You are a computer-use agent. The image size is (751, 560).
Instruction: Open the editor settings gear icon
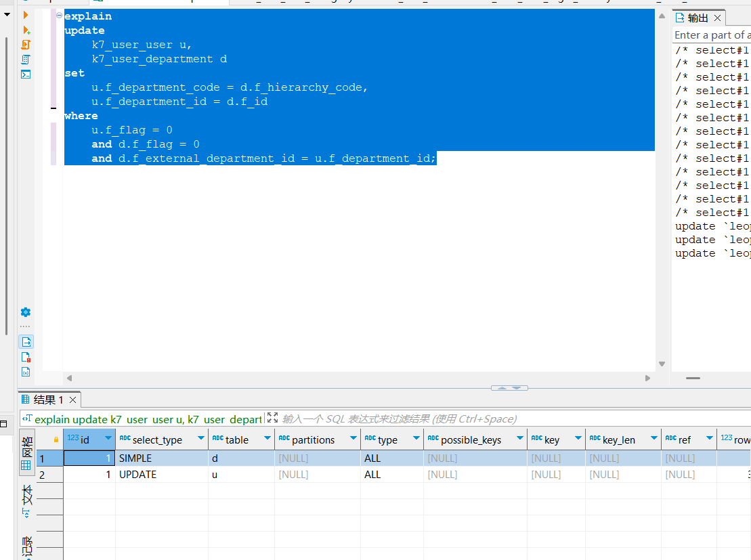pos(26,312)
